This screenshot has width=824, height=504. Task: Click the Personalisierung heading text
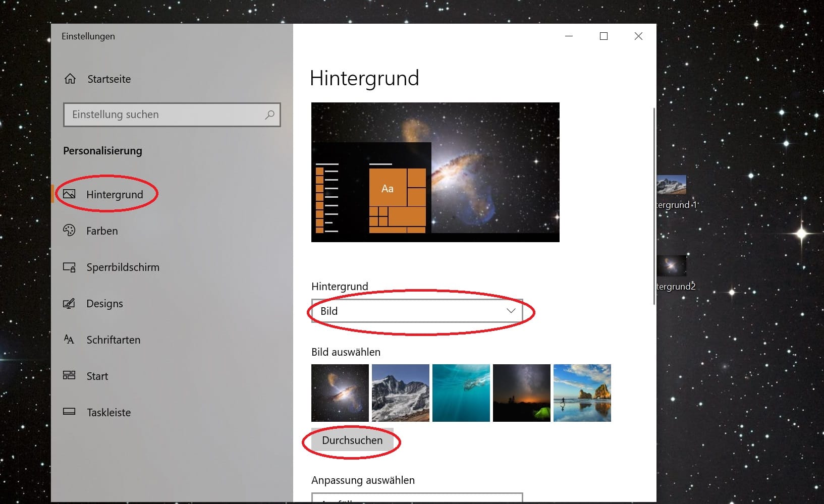[102, 151]
